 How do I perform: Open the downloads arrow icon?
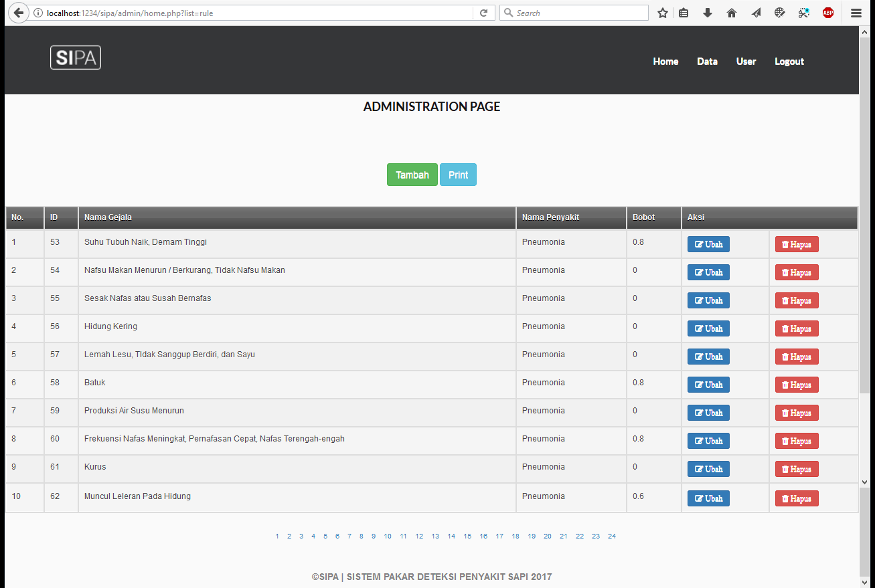[708, 13]
